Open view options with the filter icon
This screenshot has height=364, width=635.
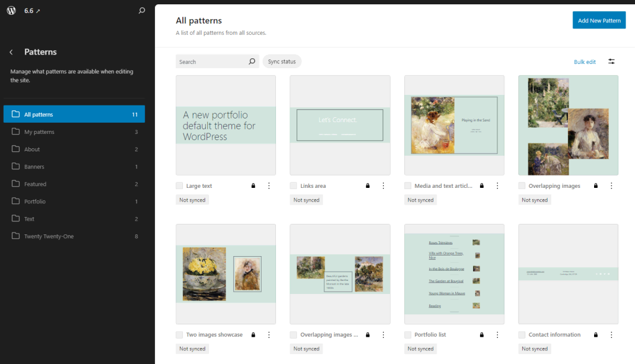[x=611, y=61]
